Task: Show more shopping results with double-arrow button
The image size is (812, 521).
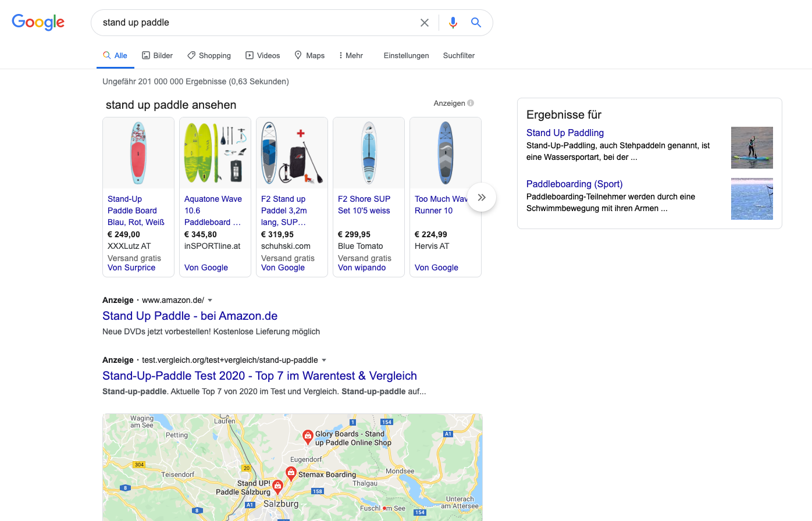Action: (x=482, y=197)
